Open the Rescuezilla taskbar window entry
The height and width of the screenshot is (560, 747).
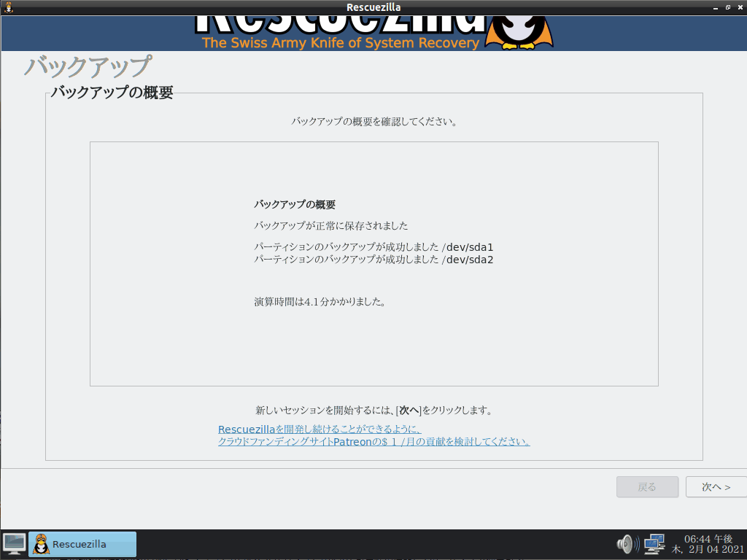(82, 544)
